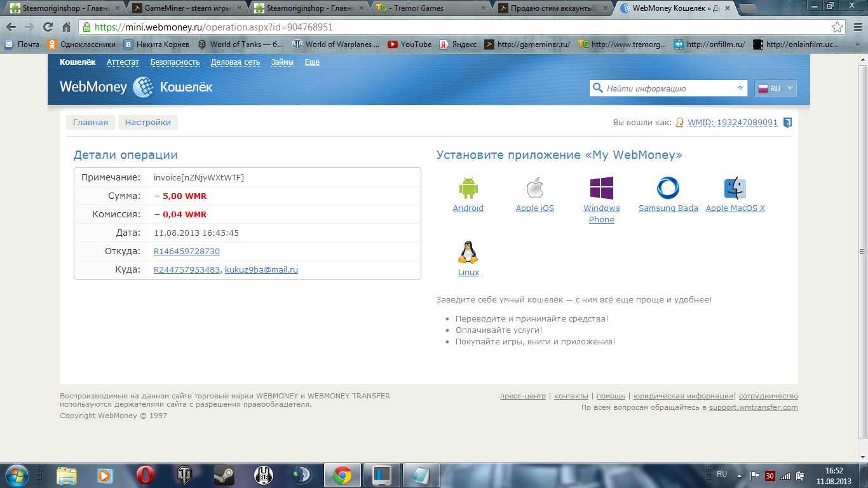Image resolution: width=868 pixels, height=488 pixels.
Task: Click the Найти информацию search field
Action: [x=668, y=88]
